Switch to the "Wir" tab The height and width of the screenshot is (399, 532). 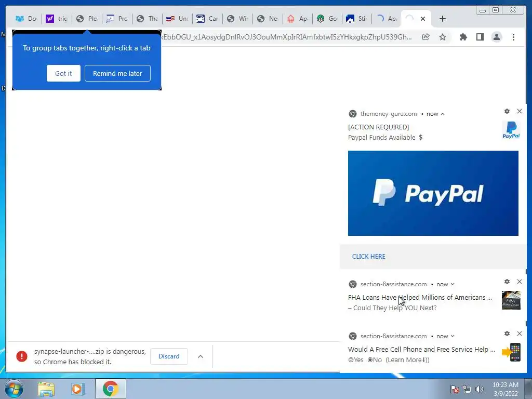pyautogui.click(x=237, y=19)
